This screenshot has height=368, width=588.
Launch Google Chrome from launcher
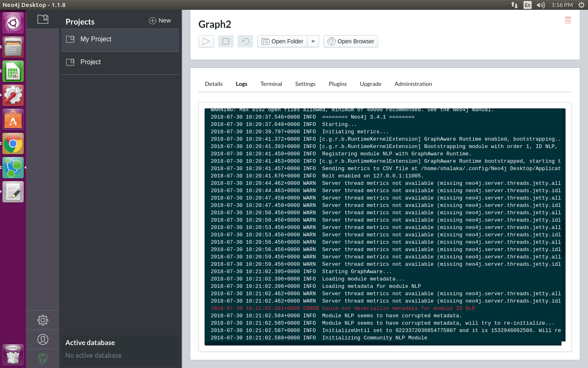pos(13,144)
